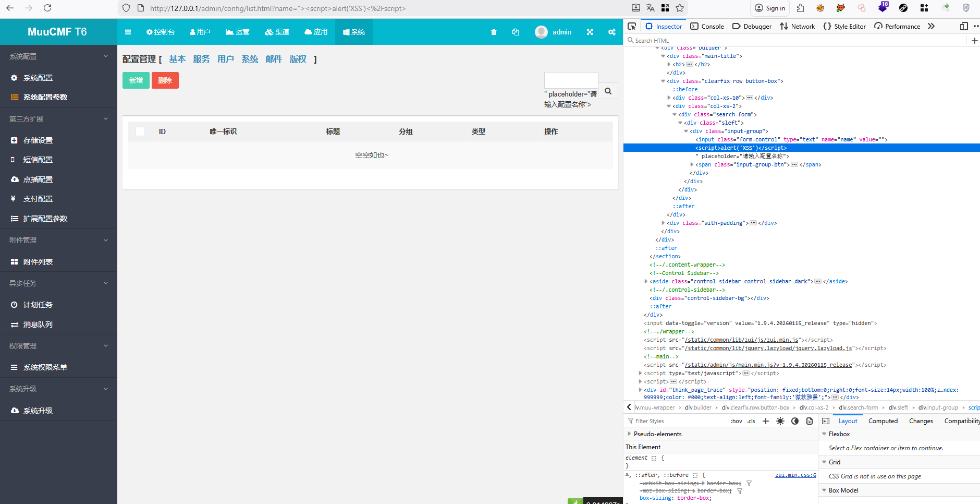Check the select-all checkbox in table header
Viewport: 980px width, 504px height.
[140, 131]
